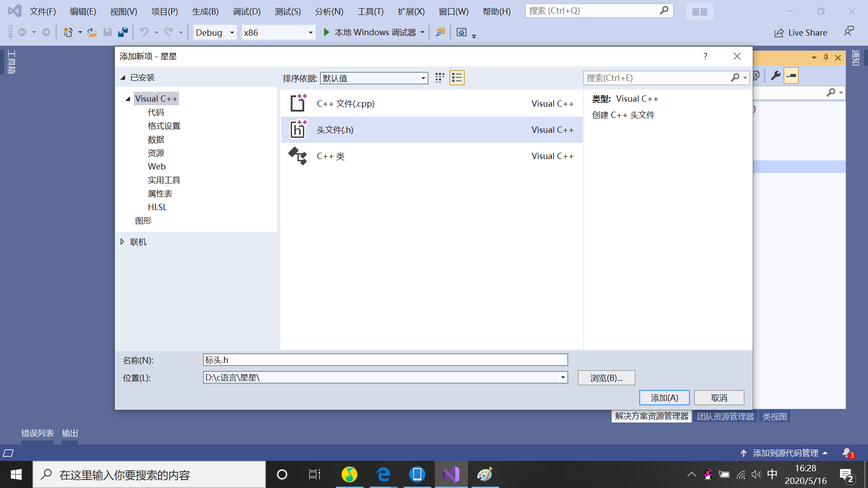Open Visual Studio from the taskbar
The height and width of the screenshot is (488, 868).
point(451,474)
